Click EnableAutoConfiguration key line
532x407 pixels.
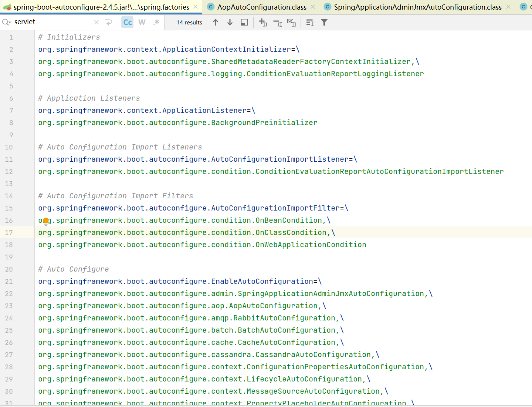pos(180,281)
